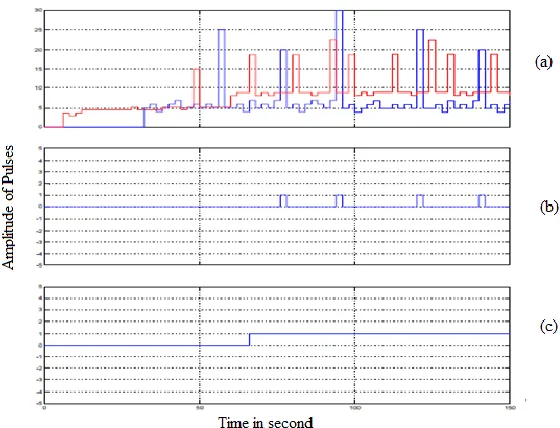Click the earliest pulse in plot (b)

(x=284, y=201)
